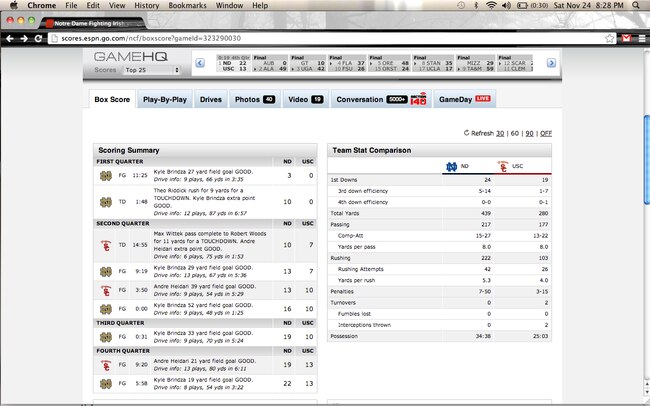The height and width of the screenshot is (406, 650).
Task: Click the USC logo in Team Stat header
Action: point(503,166)
